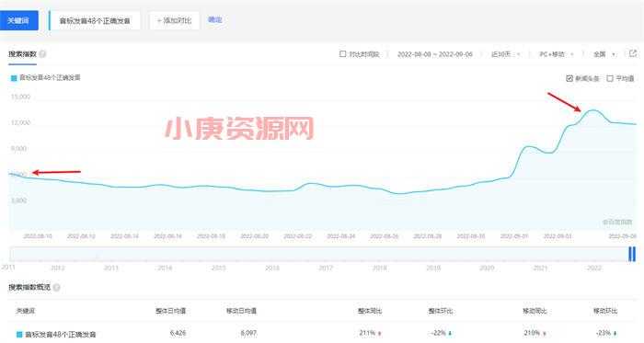This screenshot has height=343, width=644.
Task: Click the 移动同比 column header
Action: pos(535,311)
